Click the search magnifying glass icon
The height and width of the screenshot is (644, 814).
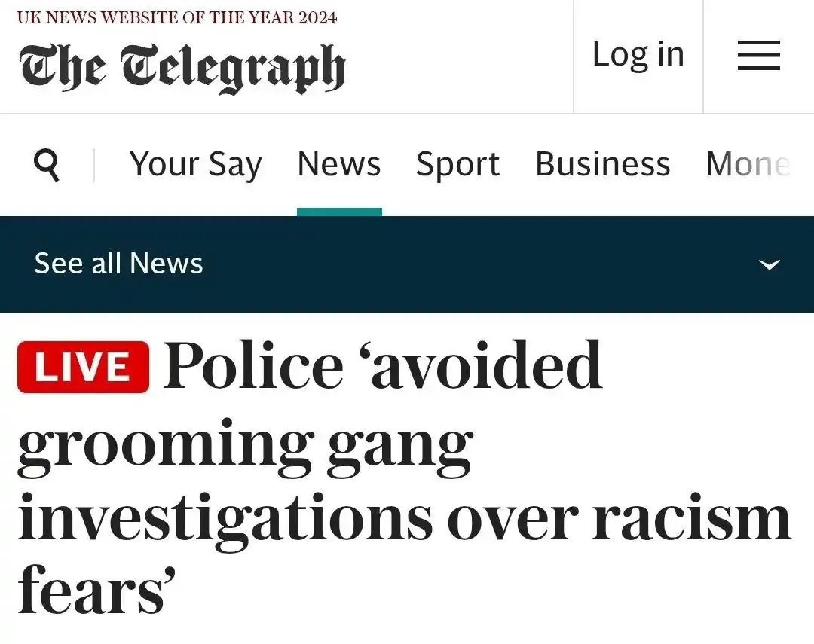point(47,164)
